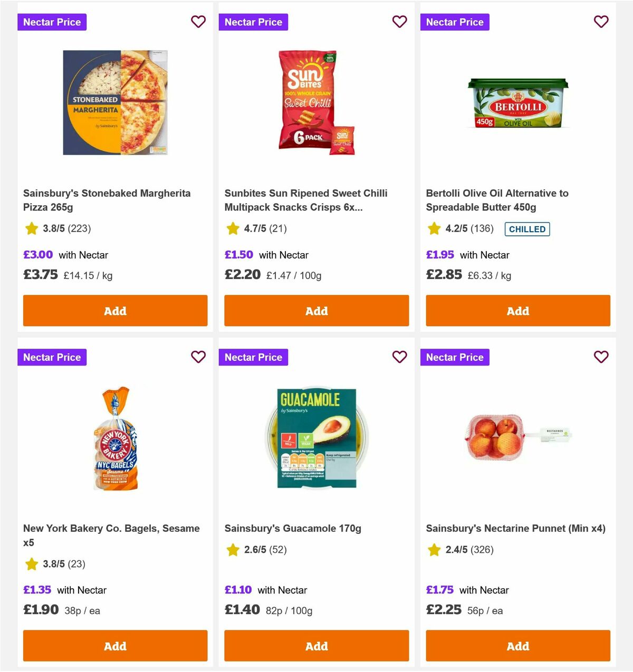
Task: Favorite the Sunbites Sweet Chilli crisps
Action: pos(399,22)
